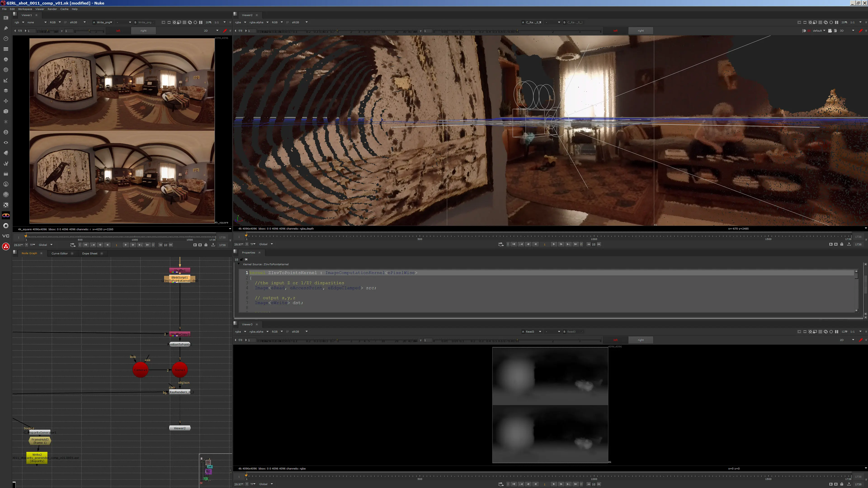Toggle Viewer1 frame range lock icon

(x=206, y=245)
